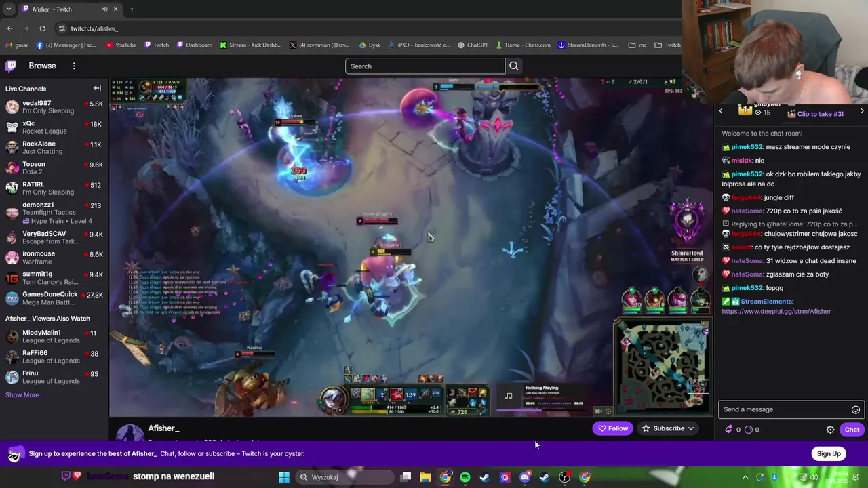Viewport: 868px width, 488px height.
Task: Open chat settings gear
Action: click(830, 430)
